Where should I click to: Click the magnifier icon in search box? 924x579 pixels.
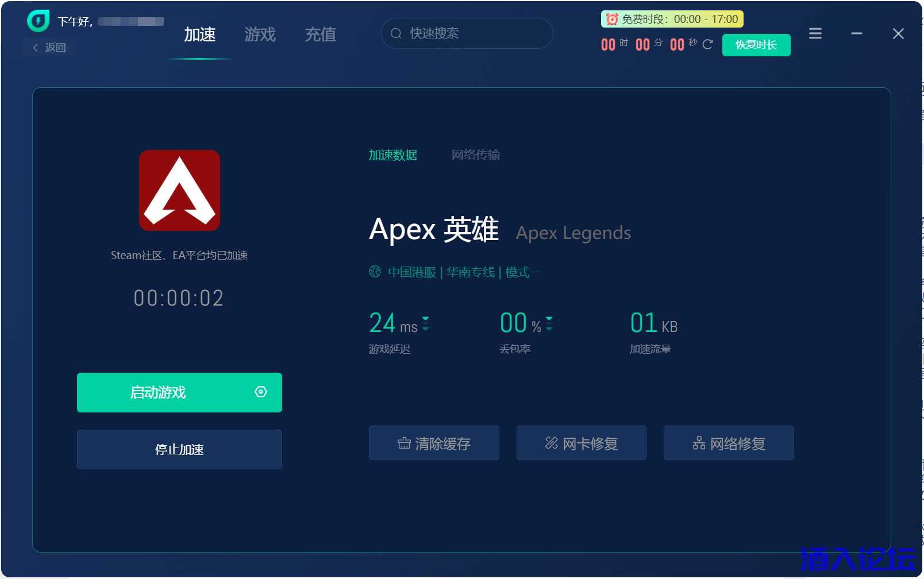(x=396, y=33)
